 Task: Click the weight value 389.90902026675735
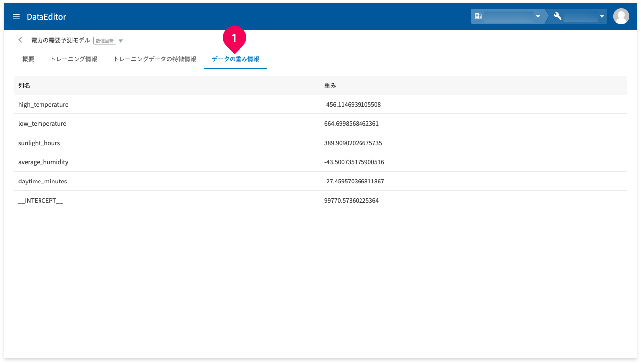[x=353, y=143]
